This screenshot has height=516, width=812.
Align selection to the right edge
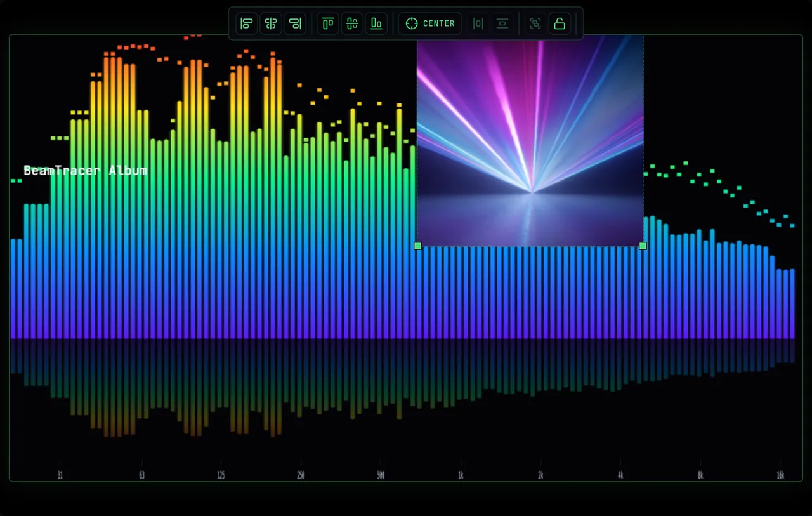click(295, 23)
